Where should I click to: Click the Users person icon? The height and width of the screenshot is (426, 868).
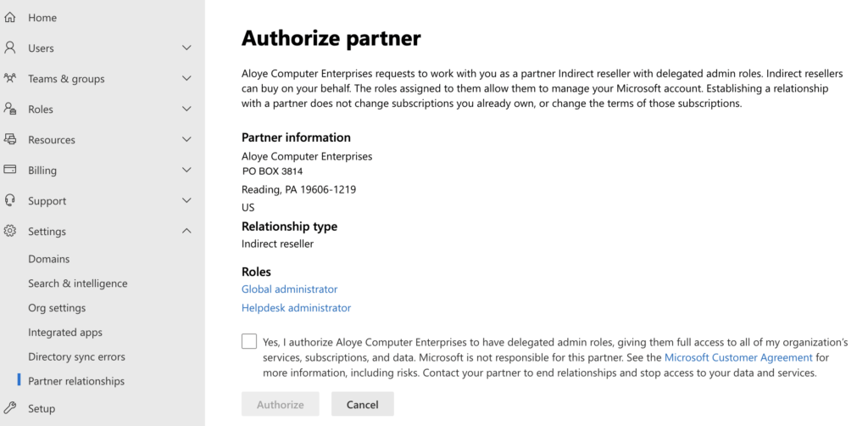pyautogui.click(x=10, y=48)
